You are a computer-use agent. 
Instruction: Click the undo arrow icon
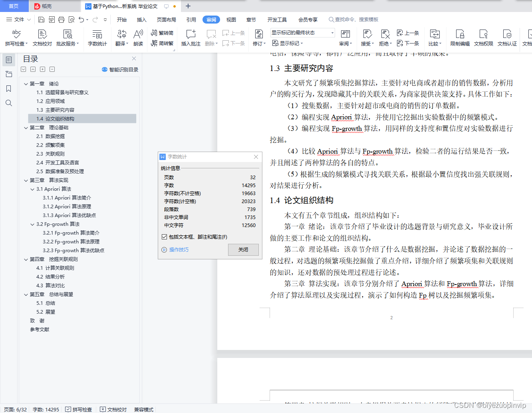tap(81, 19)
